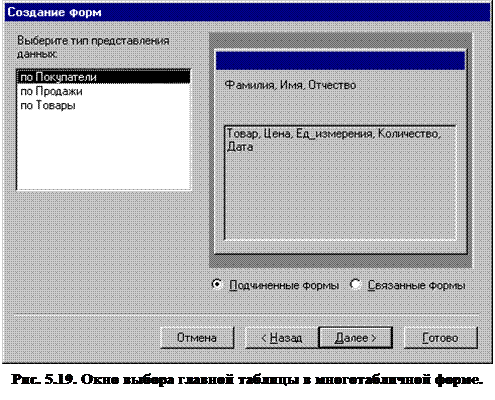Pick "по Товары" view option
Screen dimensions: 495x400
(103, 105)
